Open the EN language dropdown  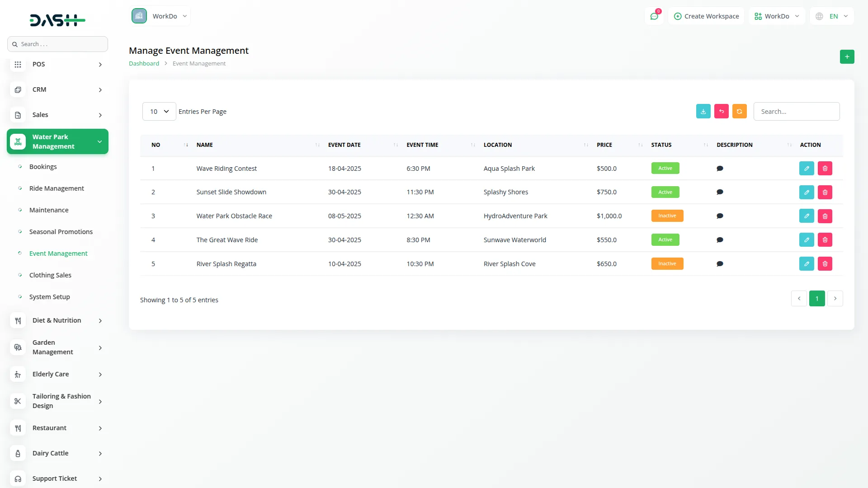tap(832, 16)
